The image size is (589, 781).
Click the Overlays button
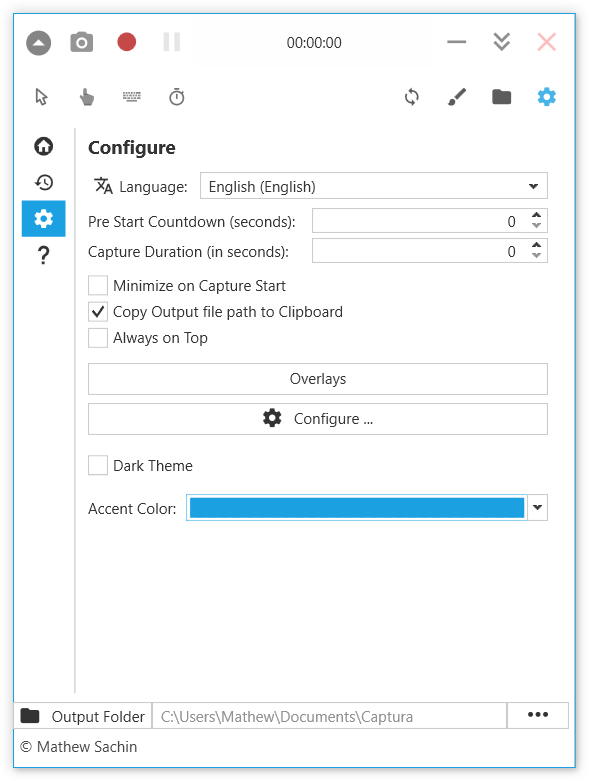(x=318, y=379)
